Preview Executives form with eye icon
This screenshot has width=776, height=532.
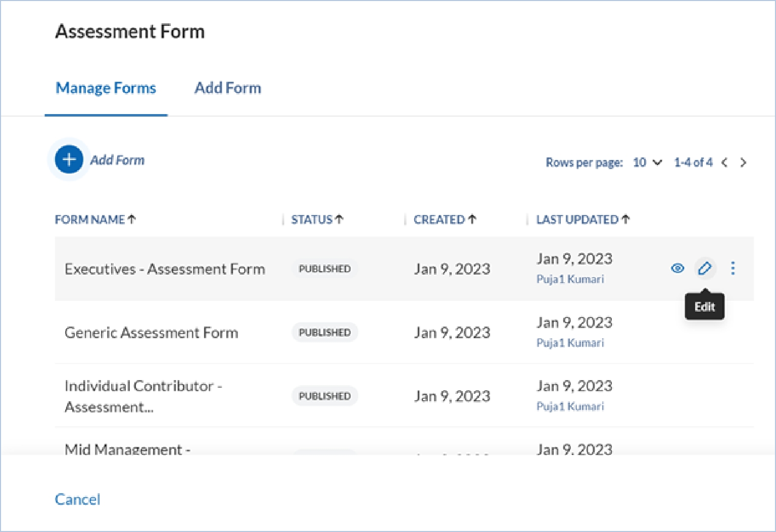(x=677, y=269)
